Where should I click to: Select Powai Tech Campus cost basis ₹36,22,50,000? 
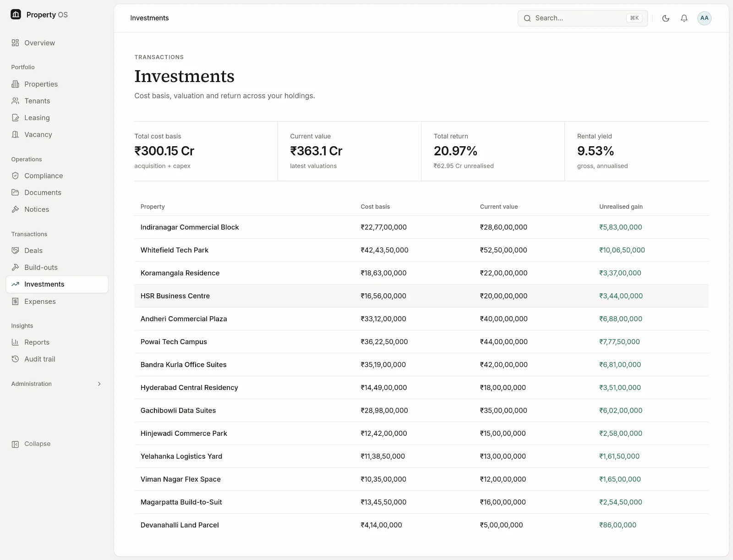[x=384, y=342]
